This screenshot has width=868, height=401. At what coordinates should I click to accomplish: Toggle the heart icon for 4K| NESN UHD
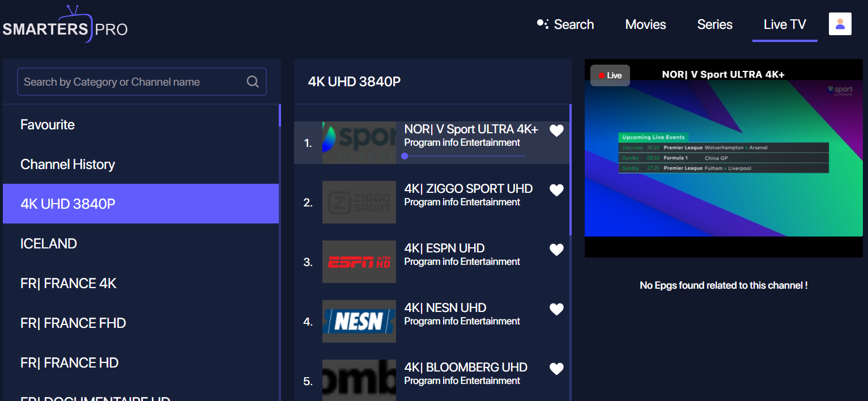tap(556, 309)
